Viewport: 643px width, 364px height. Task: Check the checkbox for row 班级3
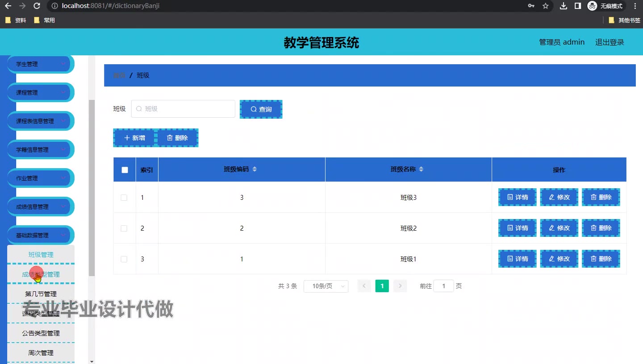(x=124, y=198)
